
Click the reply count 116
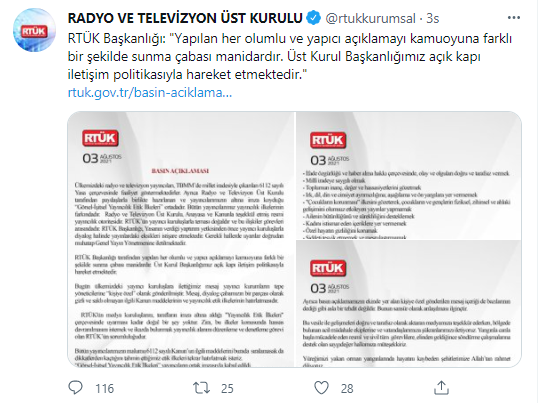tap(104, 389)
